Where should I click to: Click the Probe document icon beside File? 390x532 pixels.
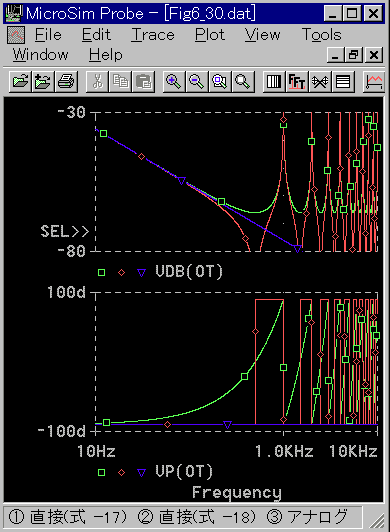(x=16, y=35)
